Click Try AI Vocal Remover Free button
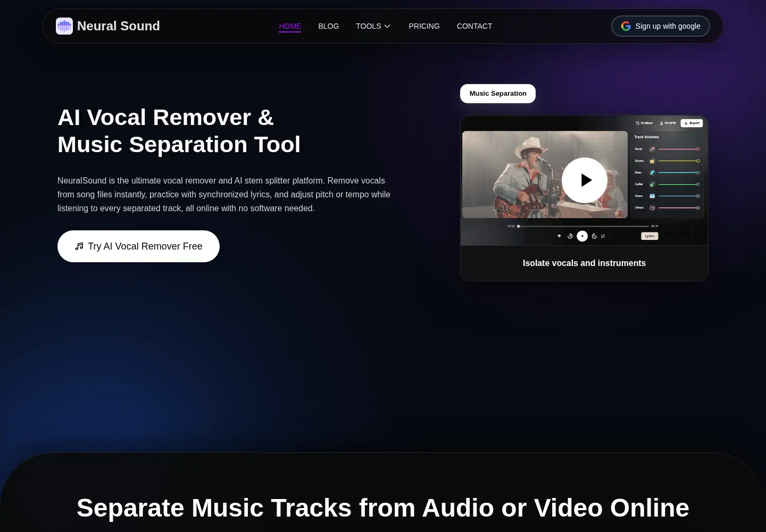This screenshot has height=532, width=766. tap(138, 246)
